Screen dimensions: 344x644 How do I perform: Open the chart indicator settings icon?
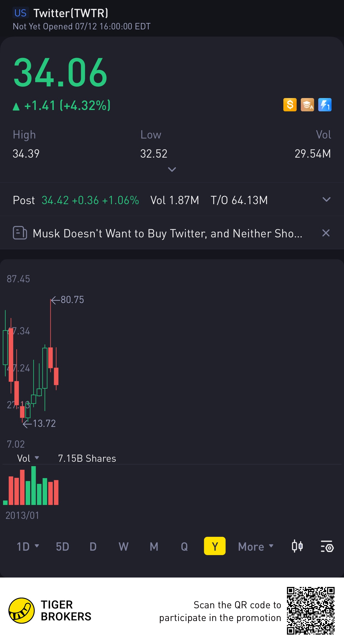(327, 546)
